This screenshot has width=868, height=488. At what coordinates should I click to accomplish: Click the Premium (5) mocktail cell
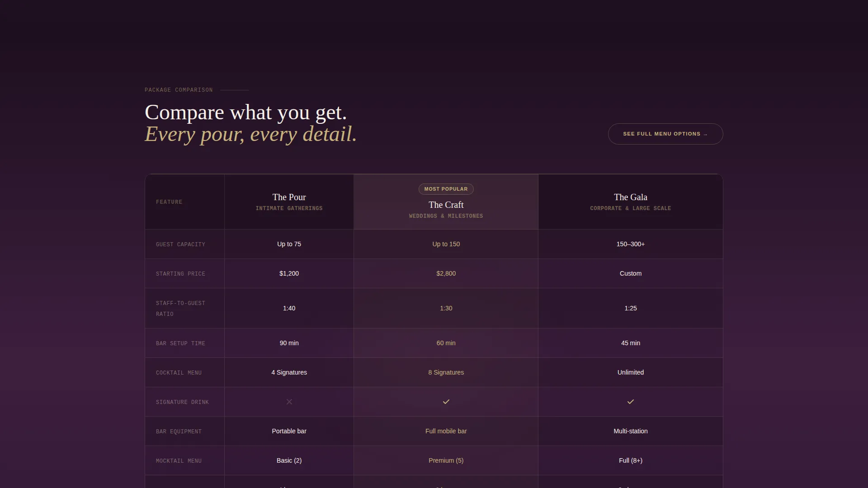[446, 460]
